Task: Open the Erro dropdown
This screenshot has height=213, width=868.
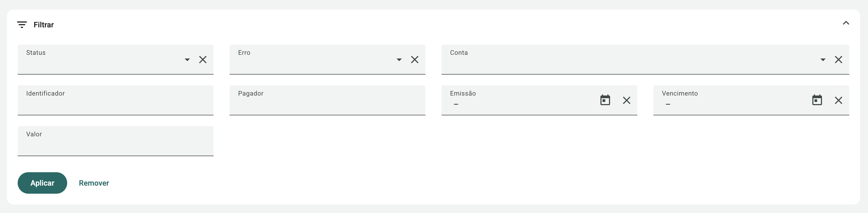Action: (399, 60)
